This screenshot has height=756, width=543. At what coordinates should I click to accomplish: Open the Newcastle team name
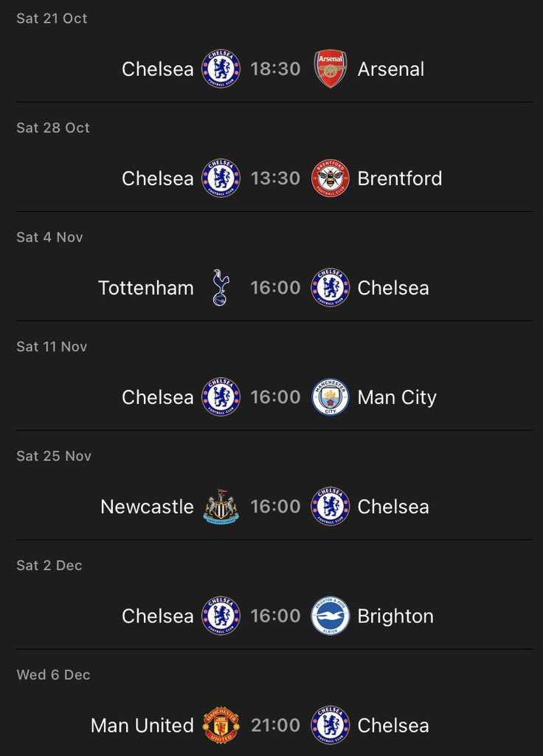coord(147,506)
